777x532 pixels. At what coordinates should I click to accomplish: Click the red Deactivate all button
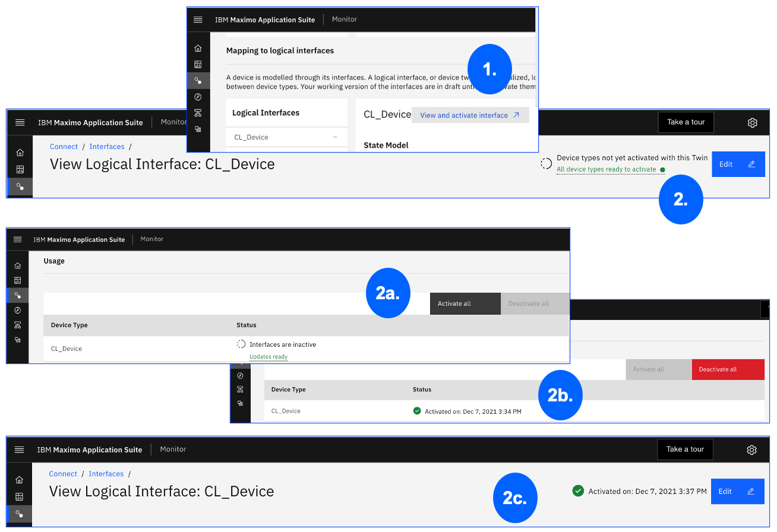tap(728, 369)
